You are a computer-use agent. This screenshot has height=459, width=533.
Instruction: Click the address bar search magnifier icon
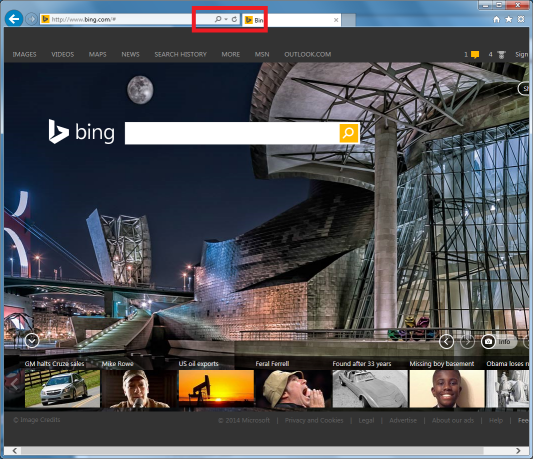tap(218, 19)
